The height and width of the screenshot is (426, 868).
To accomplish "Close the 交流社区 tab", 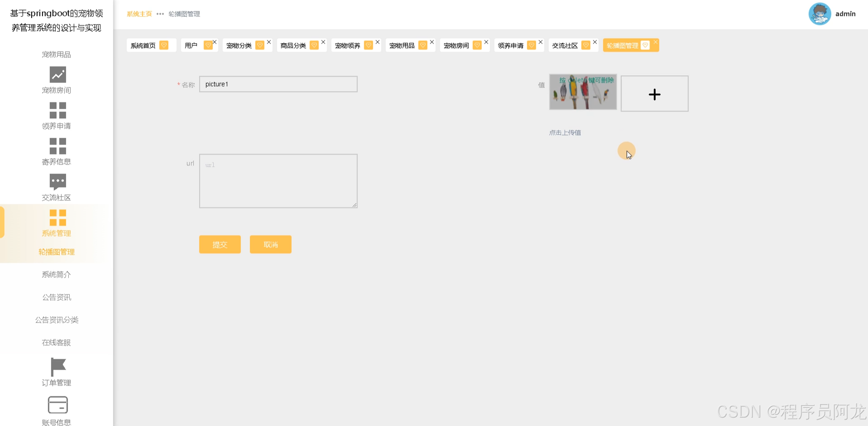I will (595, 42).
